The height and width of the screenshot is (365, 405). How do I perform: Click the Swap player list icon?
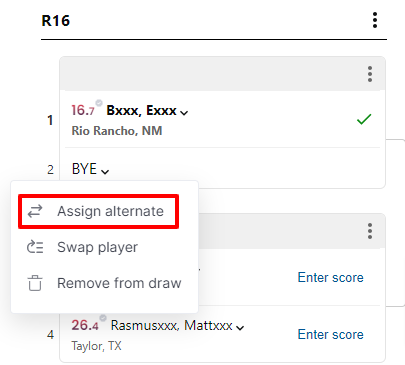[35, 247]
